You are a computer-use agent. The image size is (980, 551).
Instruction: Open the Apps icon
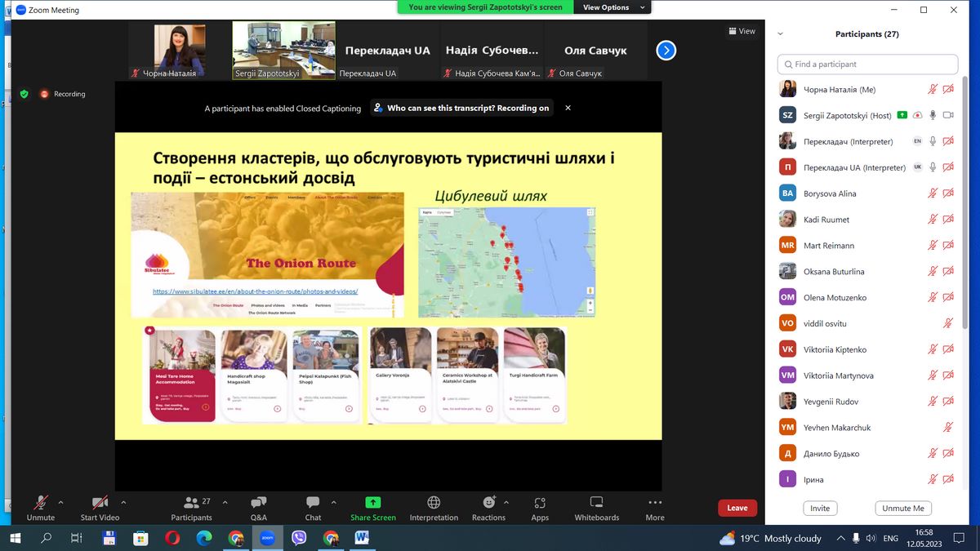(540, 507)
